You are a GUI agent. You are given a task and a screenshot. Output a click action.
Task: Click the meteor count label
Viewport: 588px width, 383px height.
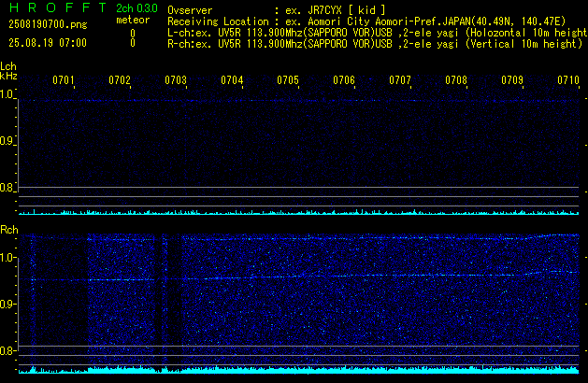click(x=133, y=20)
